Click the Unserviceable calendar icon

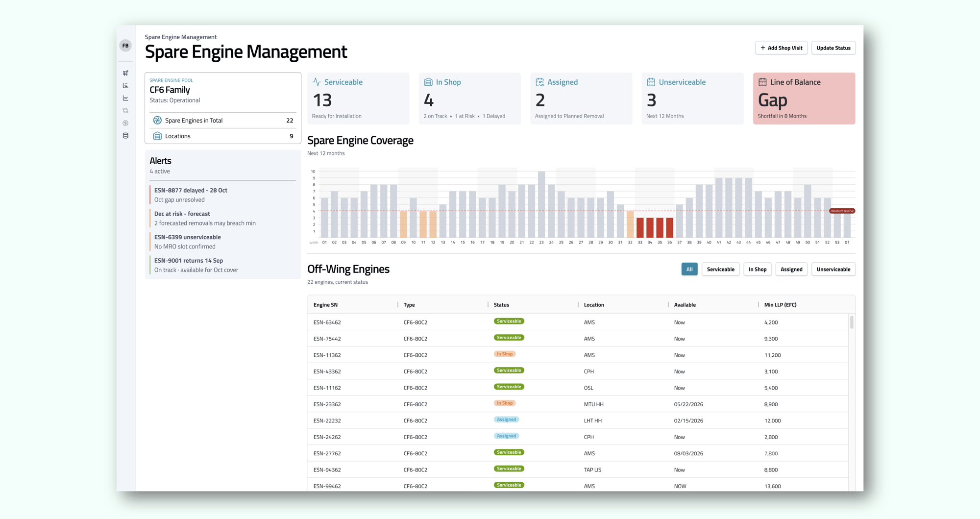click(652, 82)
